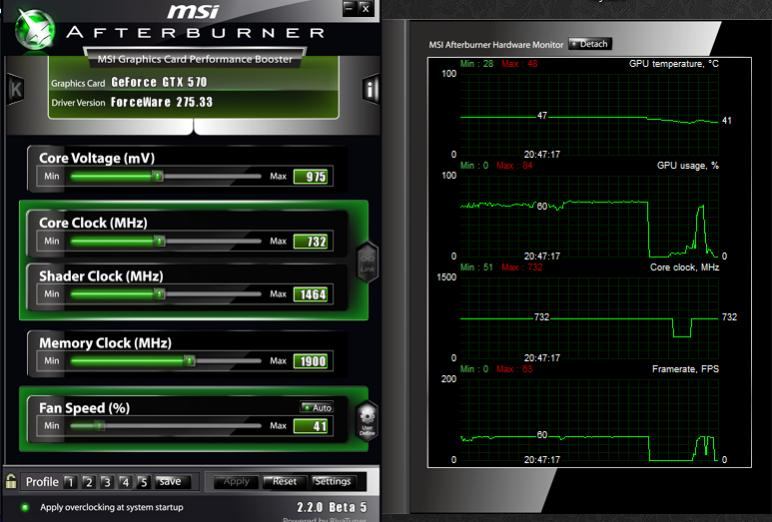This screenshot has height=522, width=772.
Task: Click the Core Clock slider handle
Action: point(159,241)
